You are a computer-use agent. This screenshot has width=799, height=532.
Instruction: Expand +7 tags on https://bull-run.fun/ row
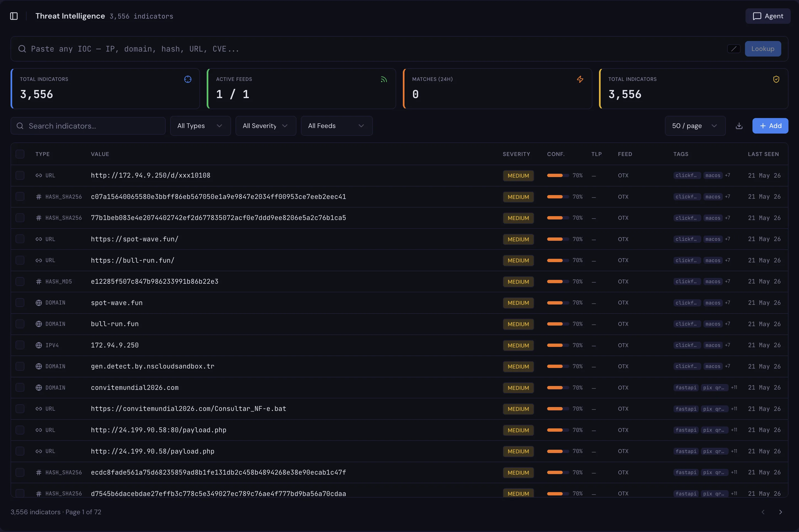click(x=727, y=260)
